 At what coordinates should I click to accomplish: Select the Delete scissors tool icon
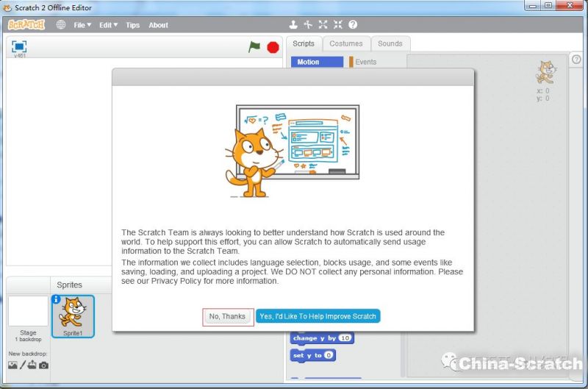click(309, 25)
